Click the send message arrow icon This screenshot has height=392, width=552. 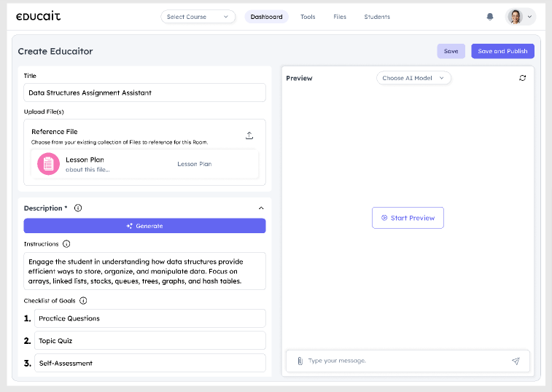pos(516,361)
